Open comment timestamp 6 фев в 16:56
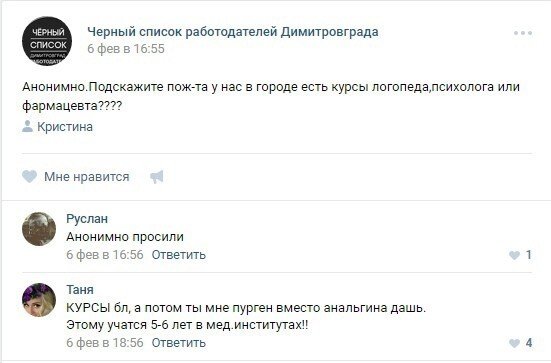Viewport: 551px width, 363px height. [105, 254]
